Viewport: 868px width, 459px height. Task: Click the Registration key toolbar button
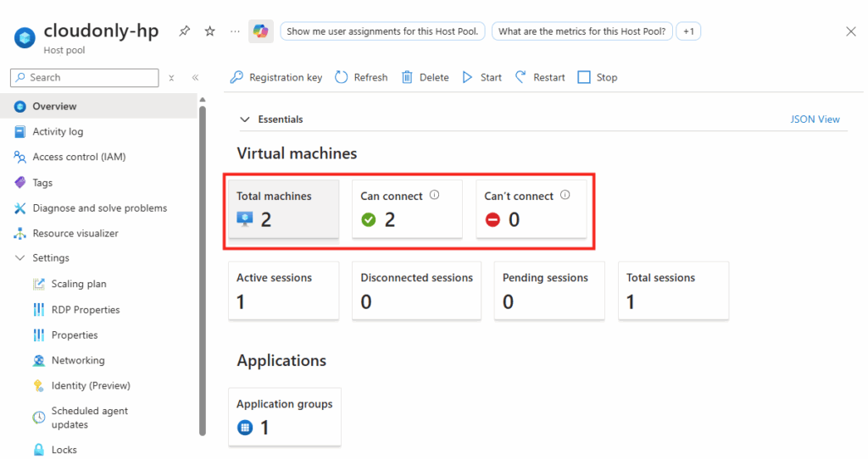tap(276, 77)
